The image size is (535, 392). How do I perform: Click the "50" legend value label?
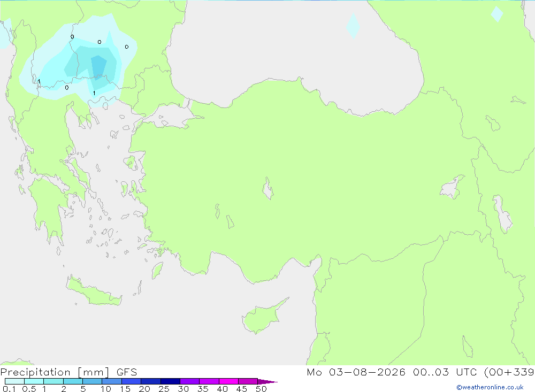click(261, 389)
